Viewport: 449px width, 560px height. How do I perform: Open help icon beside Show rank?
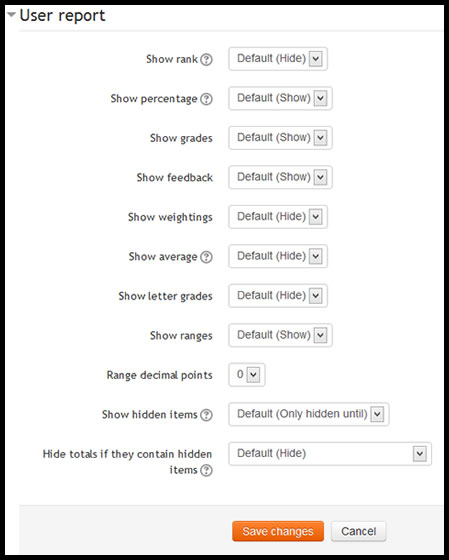206,59
